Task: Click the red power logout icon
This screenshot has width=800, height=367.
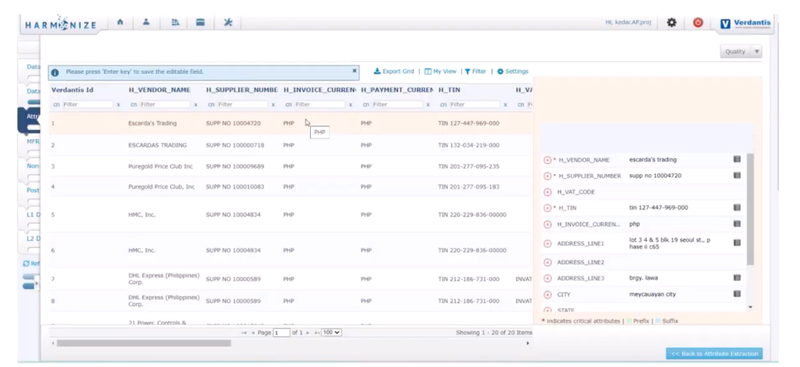Action: click(698, 22)
